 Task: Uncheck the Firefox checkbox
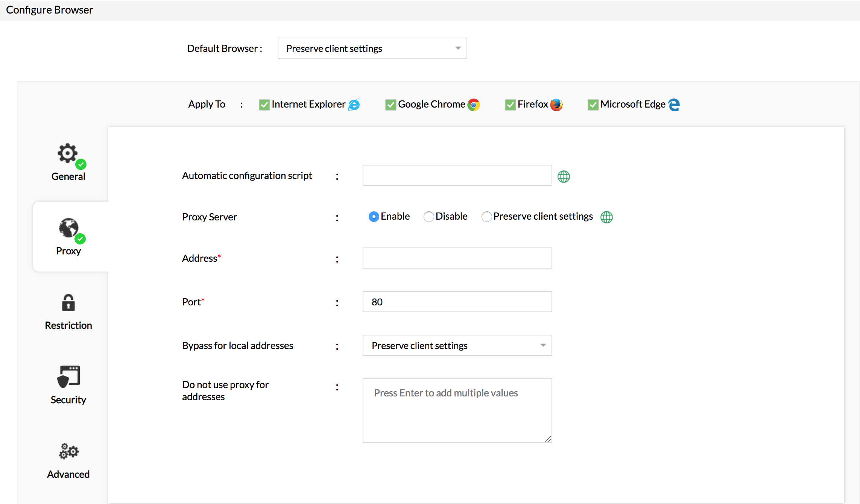[510, 105]
